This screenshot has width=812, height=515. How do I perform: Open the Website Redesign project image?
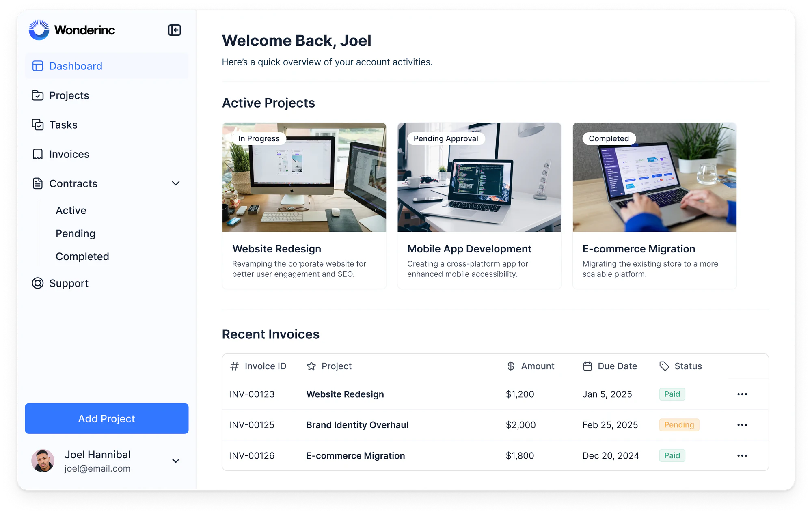point(304,177)
